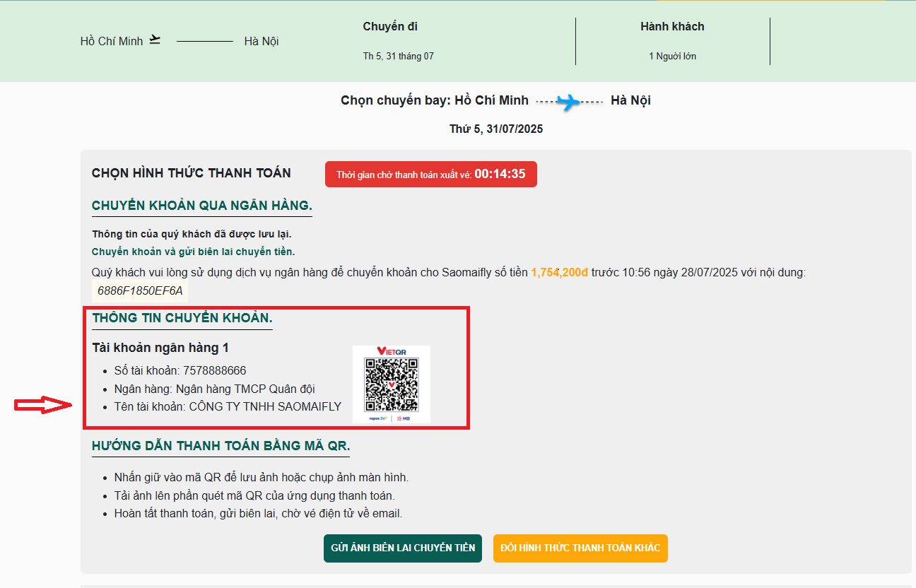
Task: Click account number line 7578888666
Action: click(180, 370)
